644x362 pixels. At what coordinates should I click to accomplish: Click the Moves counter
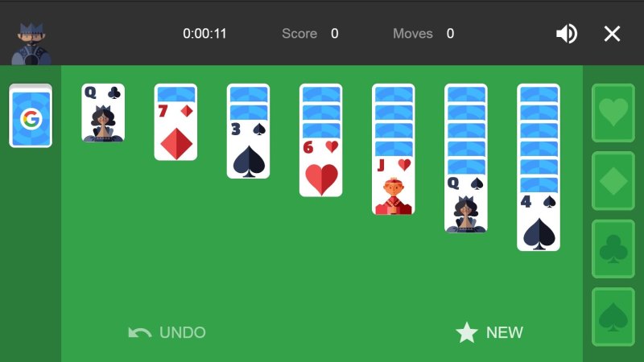click(423, 34)
